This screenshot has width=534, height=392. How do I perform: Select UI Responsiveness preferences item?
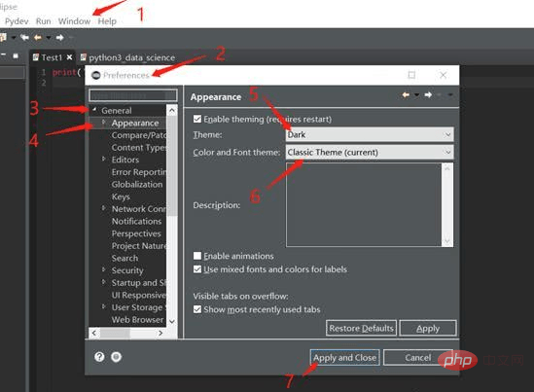[139, 295]
